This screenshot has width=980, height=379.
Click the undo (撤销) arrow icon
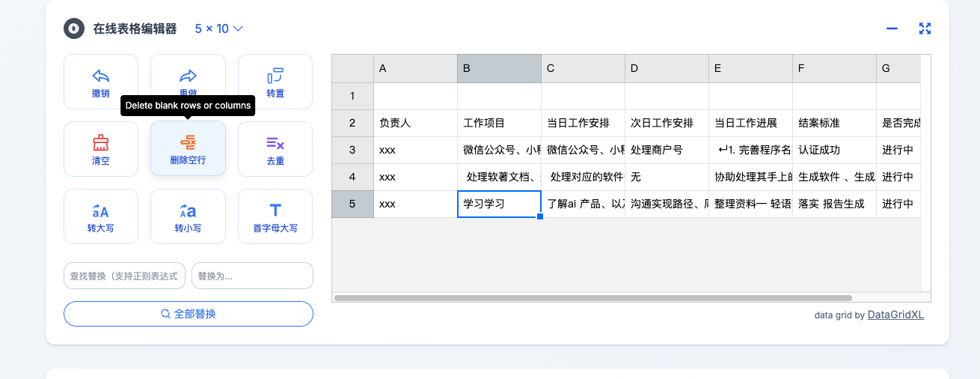(101, 76)
